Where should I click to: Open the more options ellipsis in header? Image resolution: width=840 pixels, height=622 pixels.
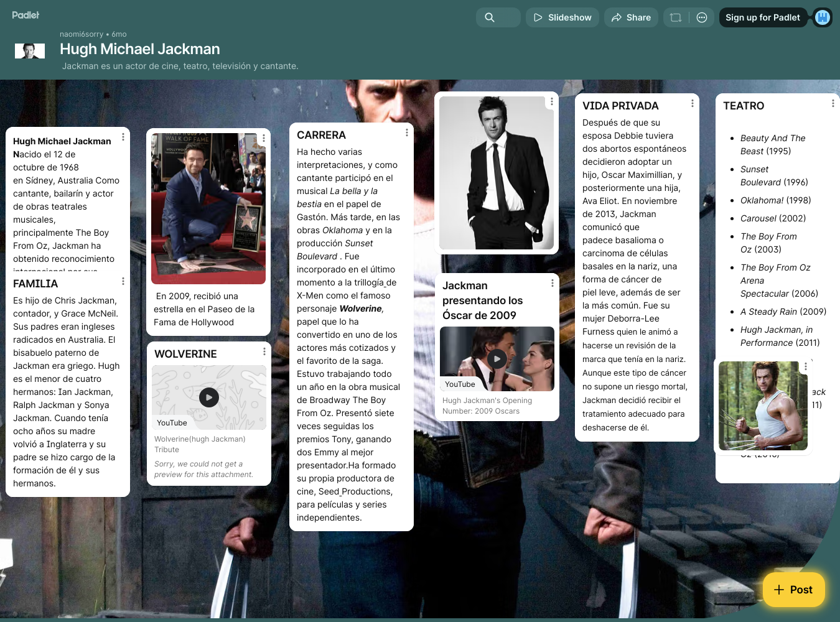tap(702, 17)
